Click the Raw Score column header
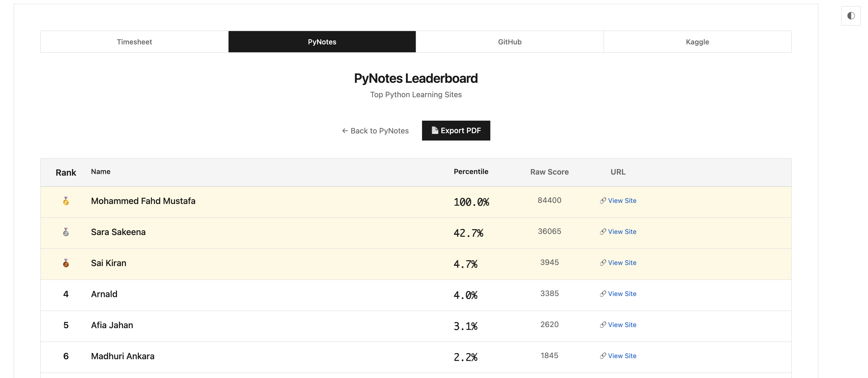Image resolution: width=868 pixels, height=378 pixels. coord(549,172)
